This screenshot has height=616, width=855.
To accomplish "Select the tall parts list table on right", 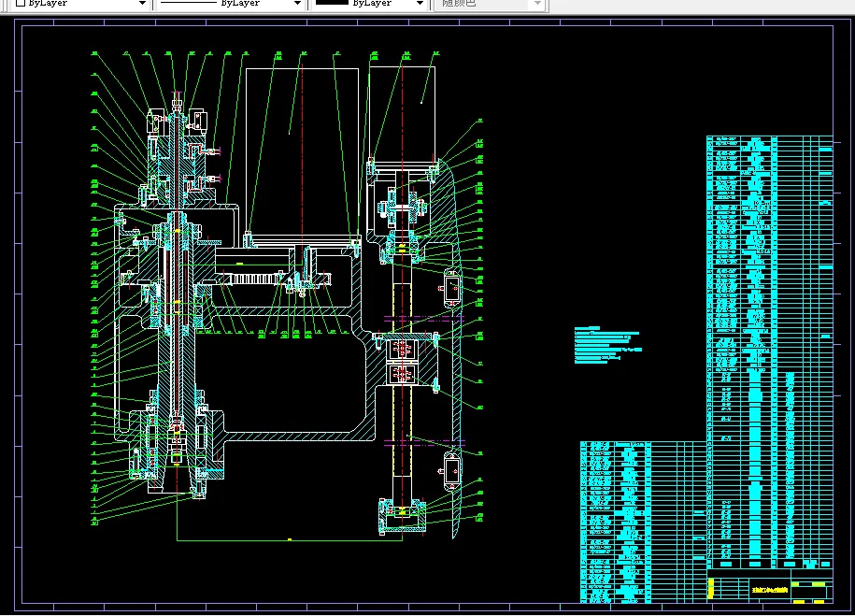I will [769, 352].
